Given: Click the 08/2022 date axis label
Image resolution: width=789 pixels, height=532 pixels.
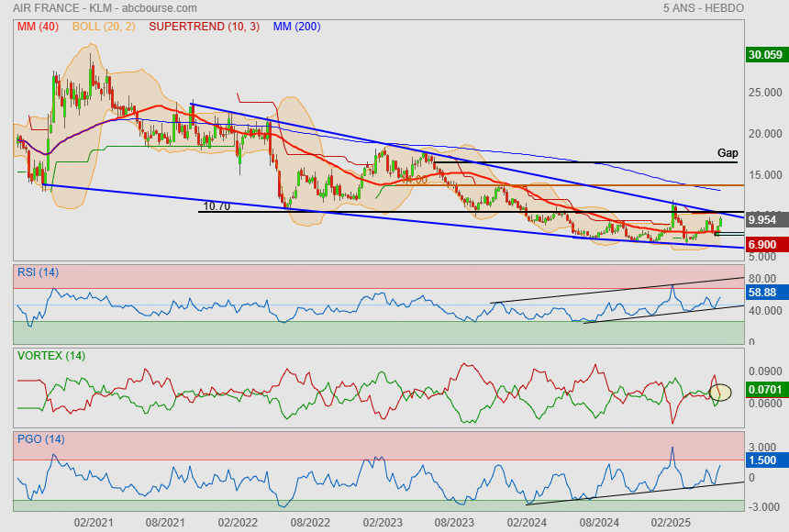Looking at the screenshot, I should pyautogui.click(x=310, y=523).
